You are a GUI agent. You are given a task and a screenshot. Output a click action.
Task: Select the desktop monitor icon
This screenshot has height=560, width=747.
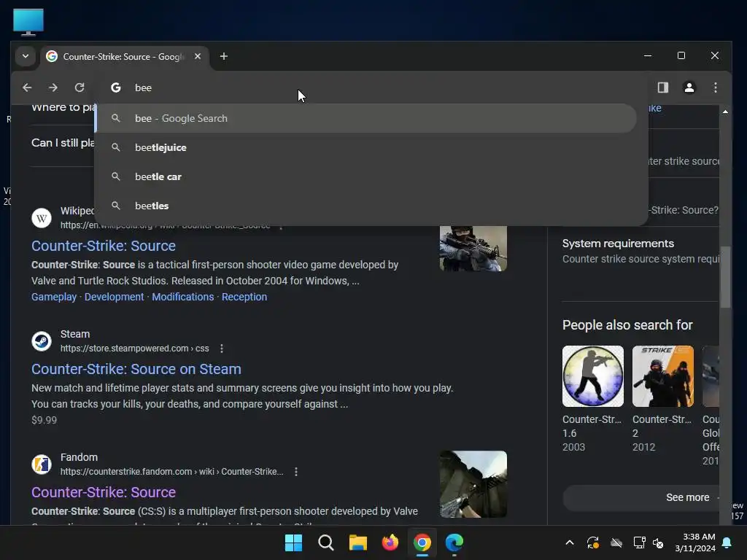28,22
